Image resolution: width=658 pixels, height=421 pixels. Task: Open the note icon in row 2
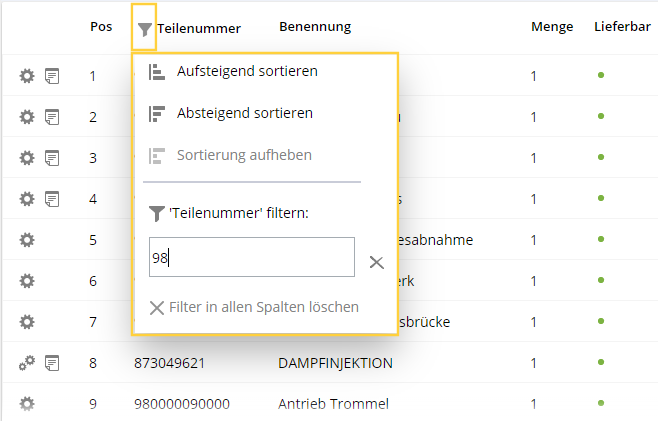pos(52,117)
